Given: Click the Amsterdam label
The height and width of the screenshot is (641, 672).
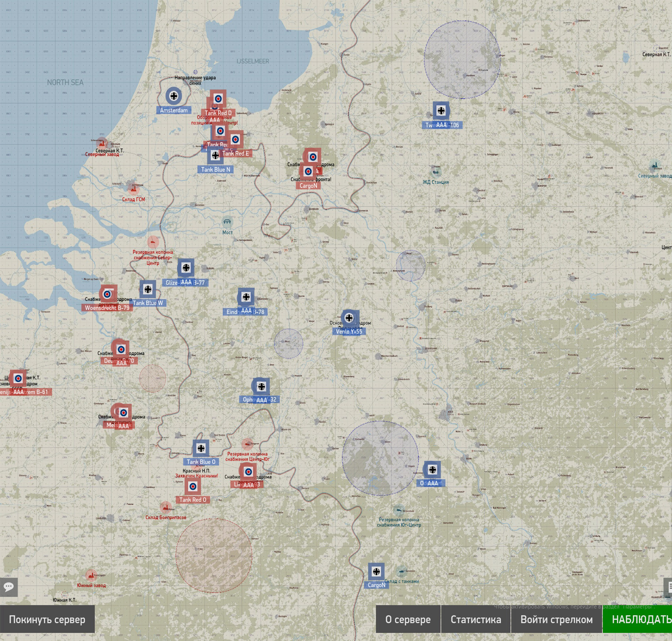Looking at the screenshot, I should 174,110.
